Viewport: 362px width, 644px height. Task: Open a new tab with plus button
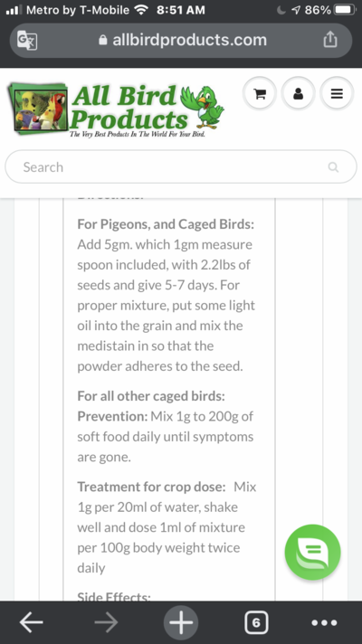[x=181, y=622]
